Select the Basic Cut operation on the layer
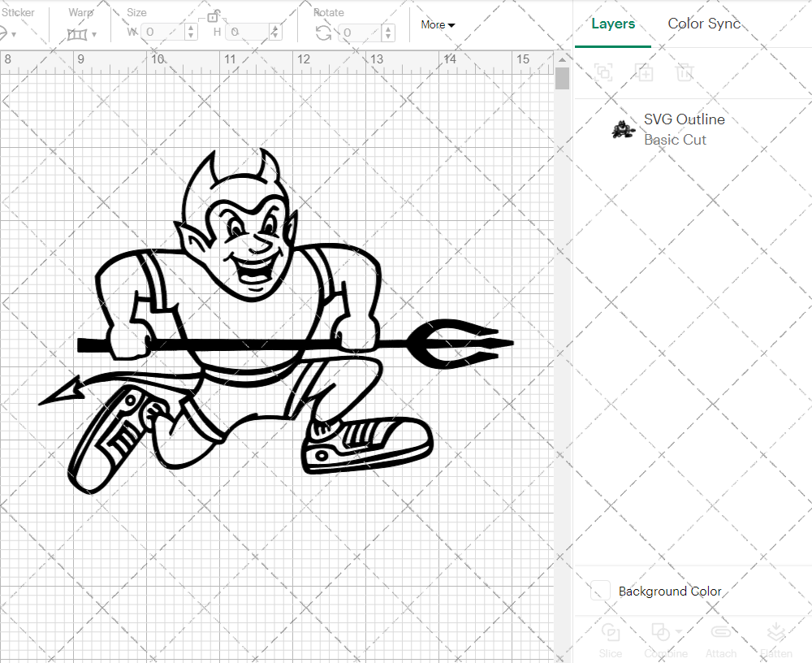 click(675, 140)
